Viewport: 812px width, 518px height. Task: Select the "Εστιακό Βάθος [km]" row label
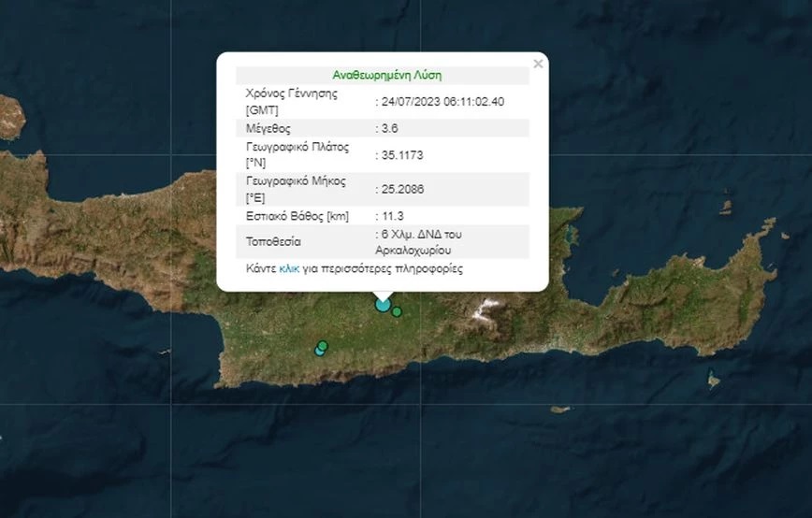tap(297, 216)
